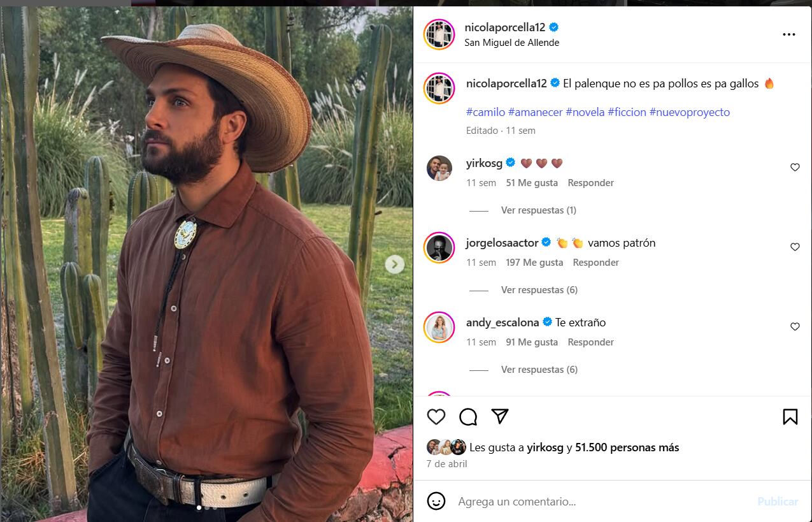
Task: Click the Agrega un comentario field
Action: pos(541,502)
